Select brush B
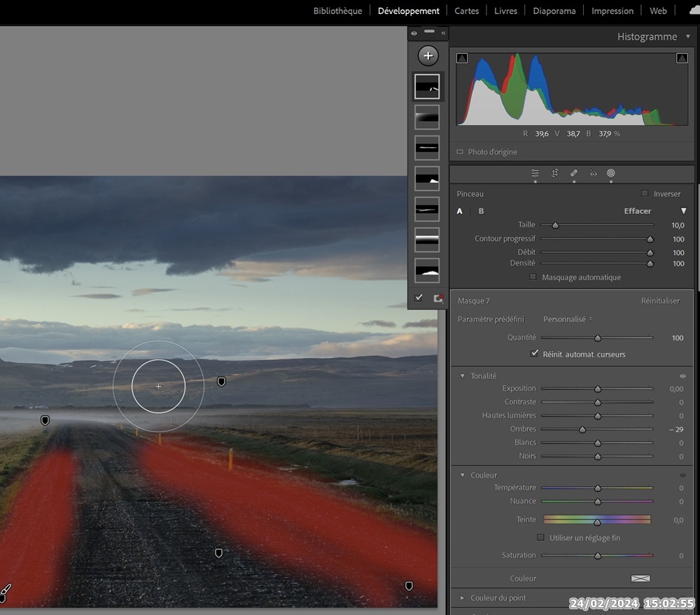This screenshot has width=700, height=615. click(x=482, y=212)
